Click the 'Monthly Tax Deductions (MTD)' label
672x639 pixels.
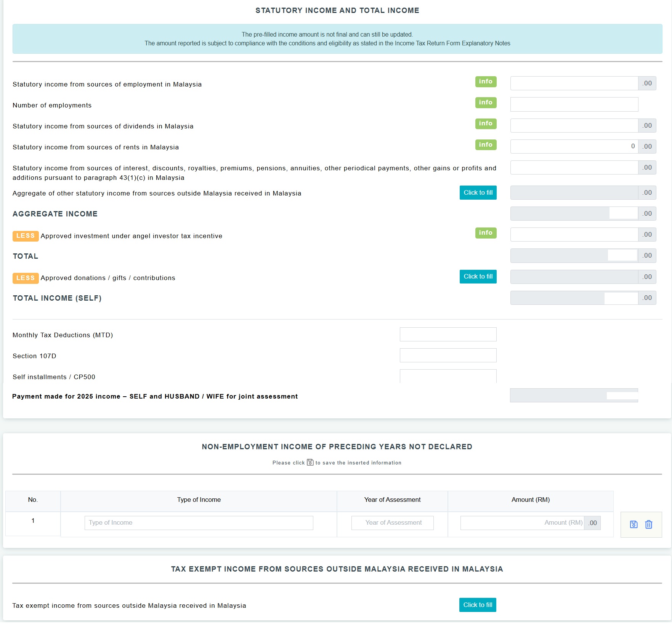coord(63,335)
